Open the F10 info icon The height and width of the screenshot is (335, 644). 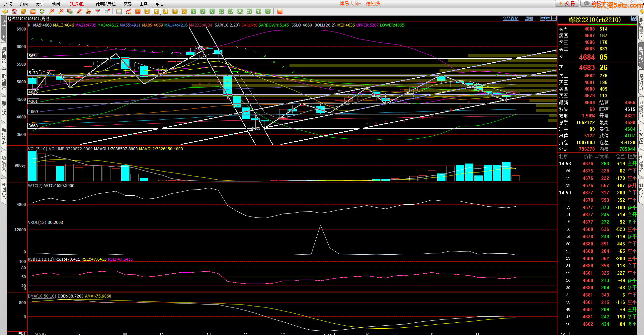tap(33, 11)
